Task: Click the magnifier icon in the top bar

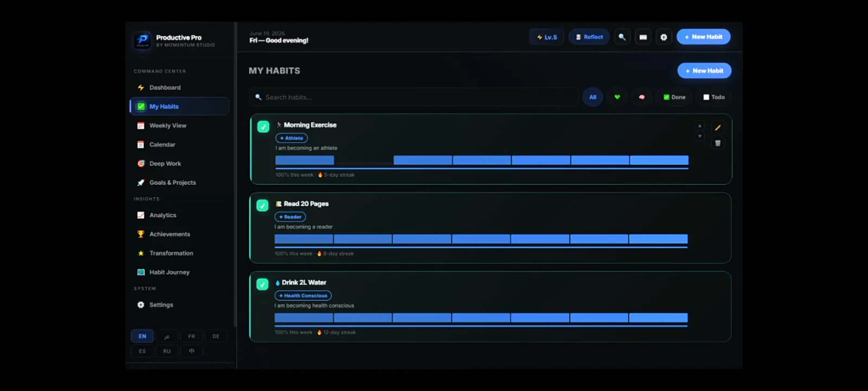Action: click(622, 37)
